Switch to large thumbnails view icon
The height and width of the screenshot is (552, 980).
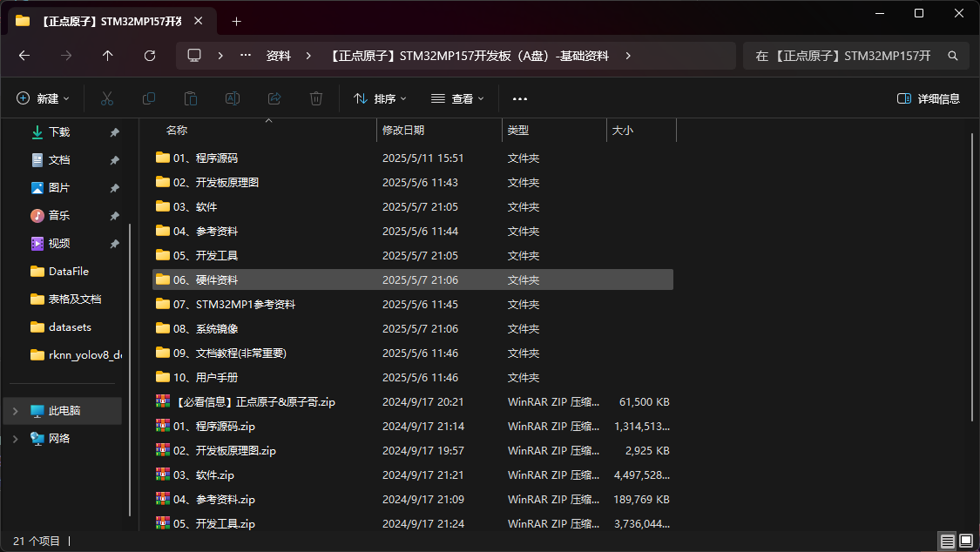(x=966, y=541)
